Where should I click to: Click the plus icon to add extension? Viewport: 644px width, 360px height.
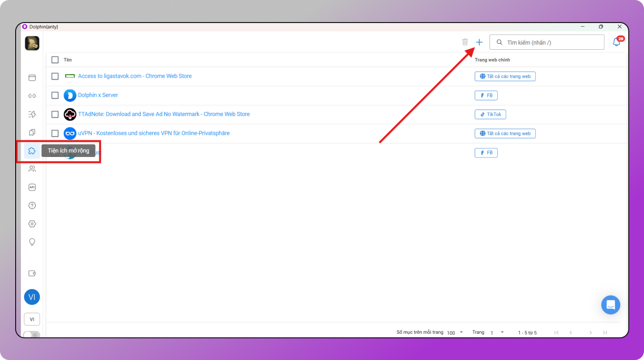pos(479,42)
